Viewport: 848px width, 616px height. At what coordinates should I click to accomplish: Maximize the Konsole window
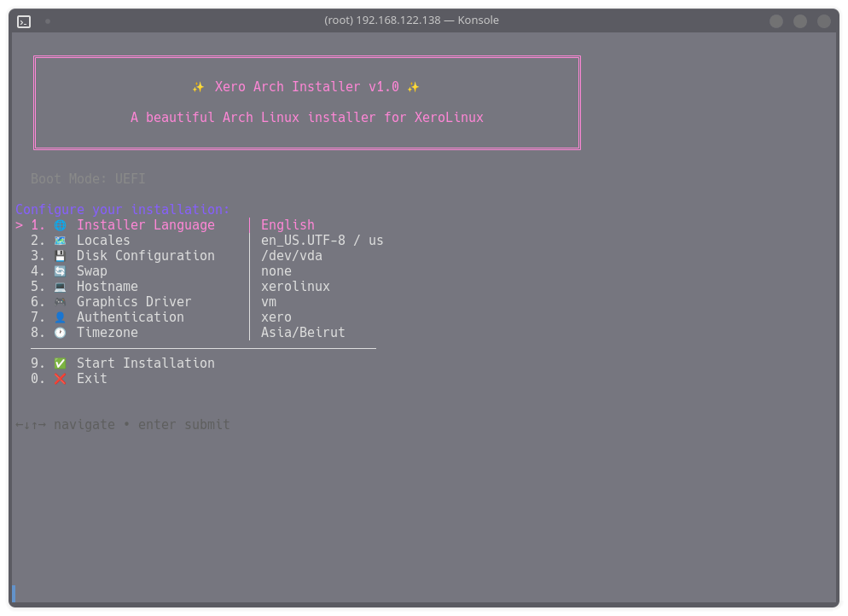(800, 21)
